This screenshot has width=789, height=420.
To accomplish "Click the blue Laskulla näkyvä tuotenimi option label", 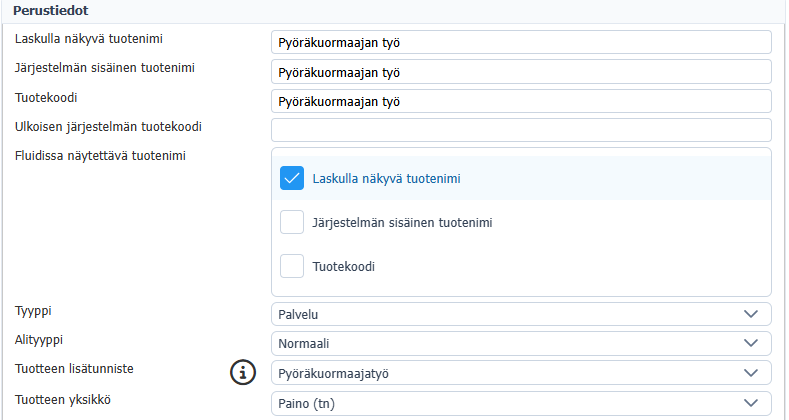I will point(386,179).
